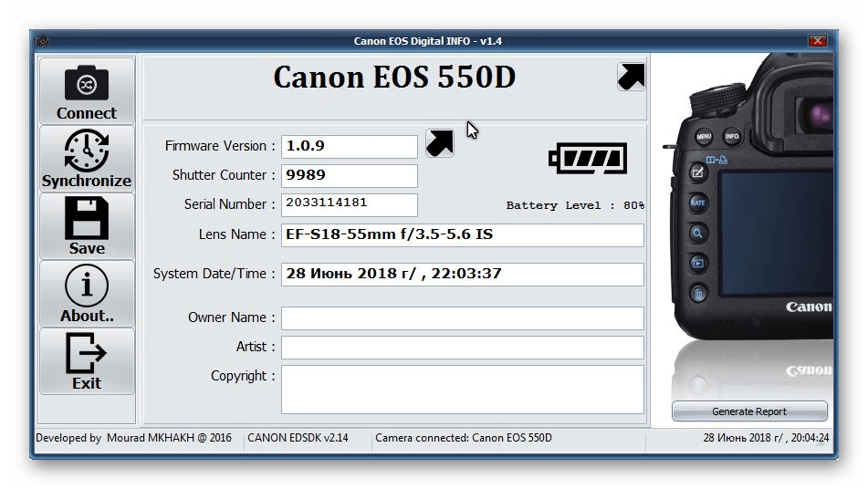Screen dimensions: 868x489
Task: Select the Serial Number field
Action: [349, 204]
